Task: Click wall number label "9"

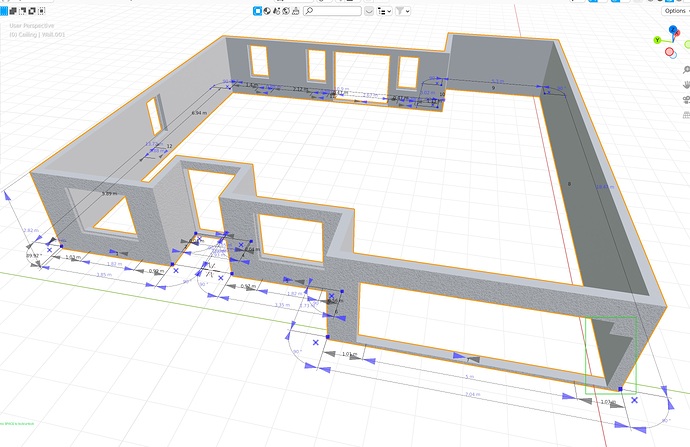Action: (x=493, y=88)
